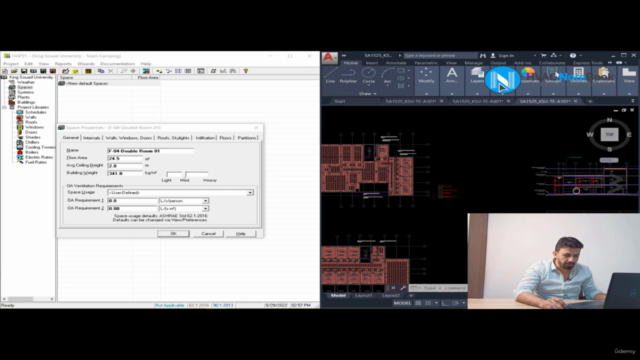
Task: Click the Open Project toolbar icon in HAP
Action: coord(14,71)
